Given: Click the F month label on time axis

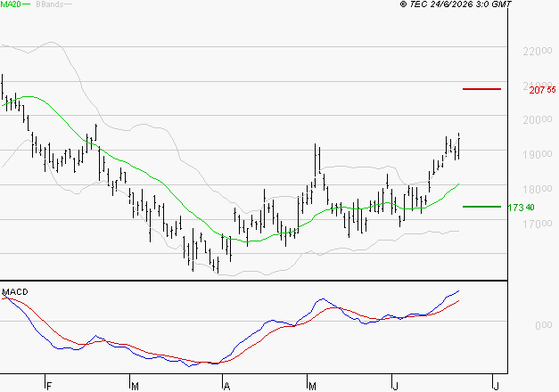Looking at the screenshot, I should (x=49, y=387).
